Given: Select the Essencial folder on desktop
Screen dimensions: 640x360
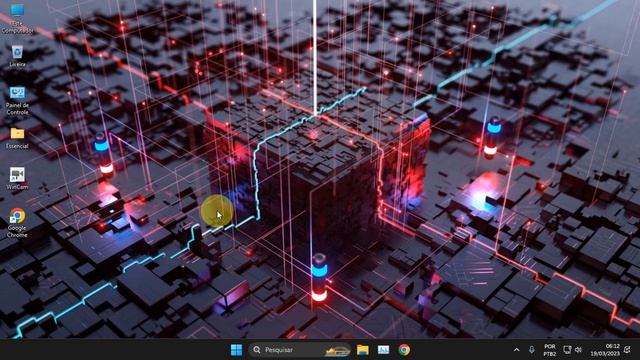Looking at the screenshot, I should pos(17,138).
